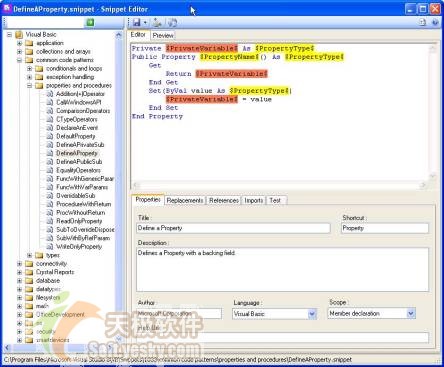Click the Title input field

click(233, 228)
